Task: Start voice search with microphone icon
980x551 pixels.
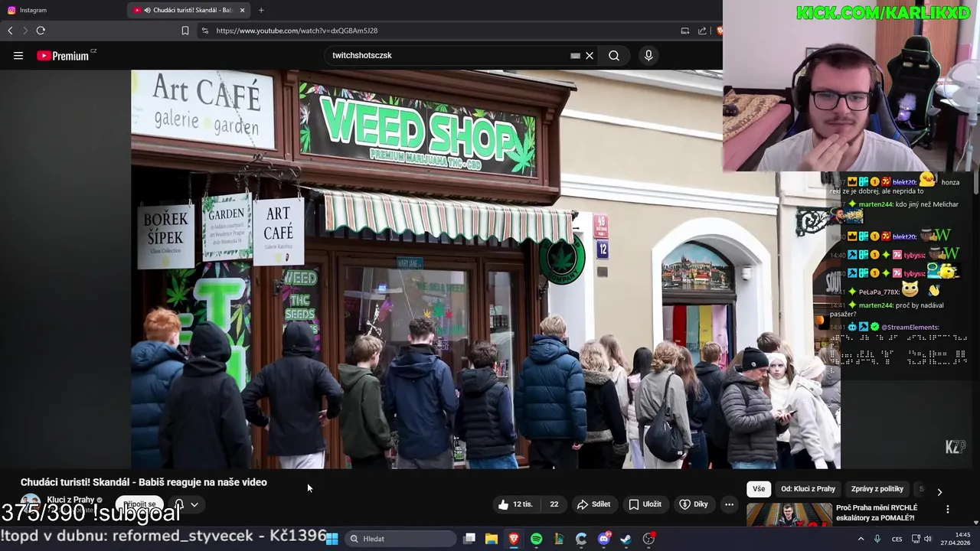Action: pyautogui.click(x=648, y=55)
